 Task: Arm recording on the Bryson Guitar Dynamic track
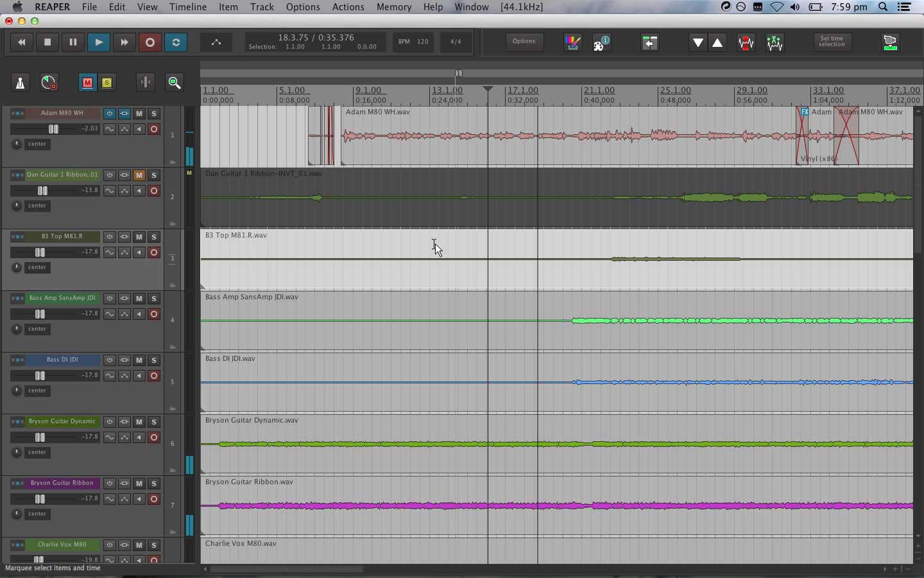153,438
